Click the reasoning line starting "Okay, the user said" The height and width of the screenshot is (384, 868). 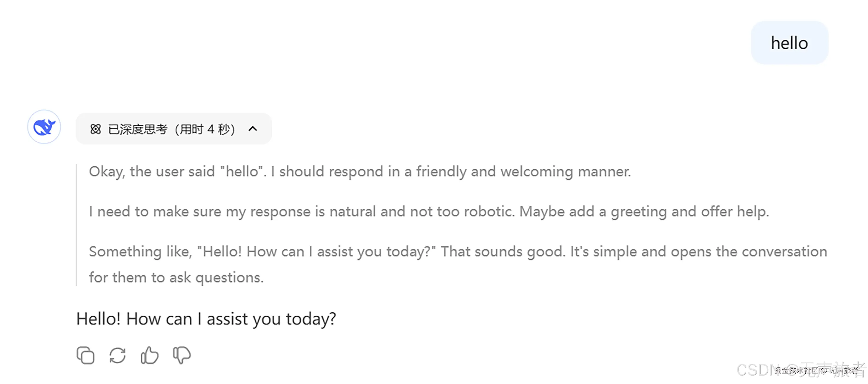click(360, 172)
